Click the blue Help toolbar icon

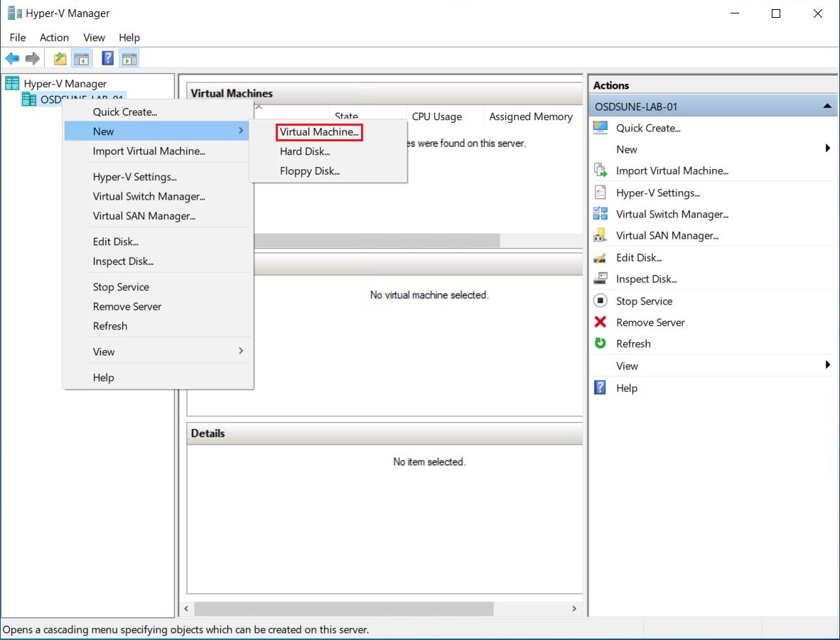[108, 59]
